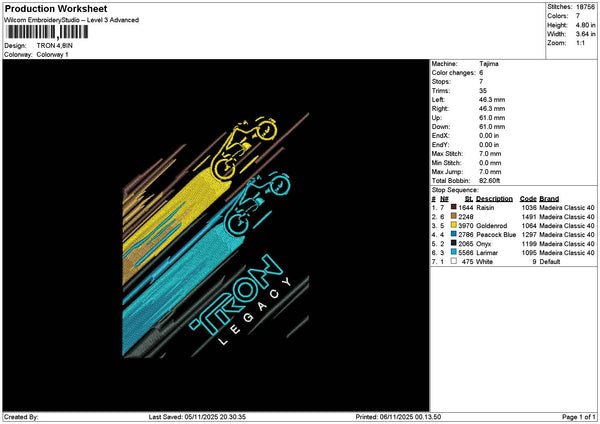Select the Wilcom EmbroideryStudio subtitle text

point(71,20)
